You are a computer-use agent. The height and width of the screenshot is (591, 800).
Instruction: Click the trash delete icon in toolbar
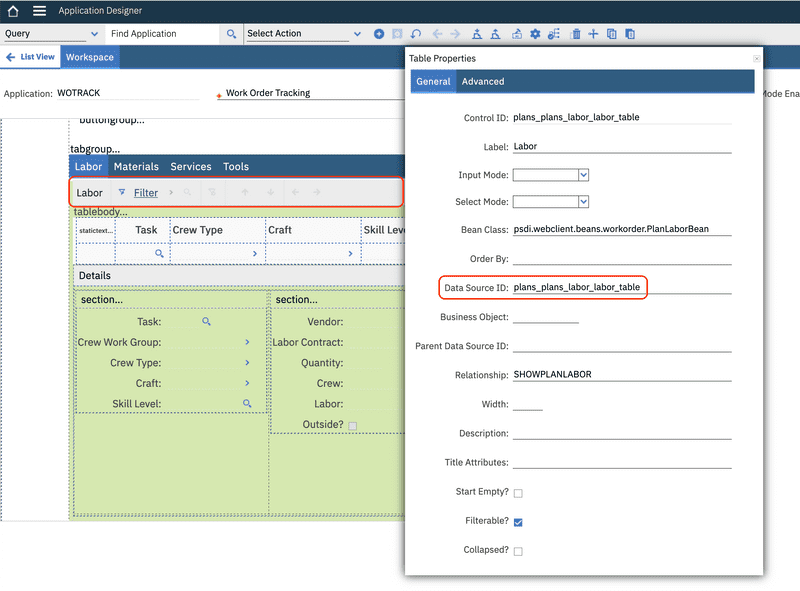575,34
